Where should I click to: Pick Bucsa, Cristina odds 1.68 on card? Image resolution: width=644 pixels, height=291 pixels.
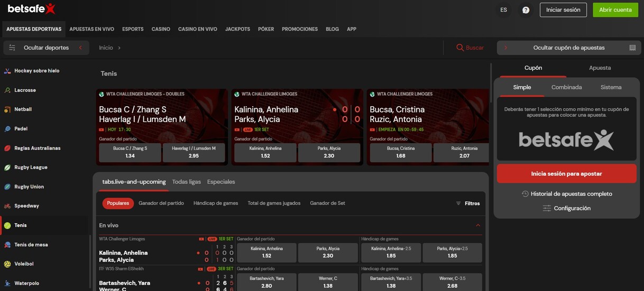point(401,153)
